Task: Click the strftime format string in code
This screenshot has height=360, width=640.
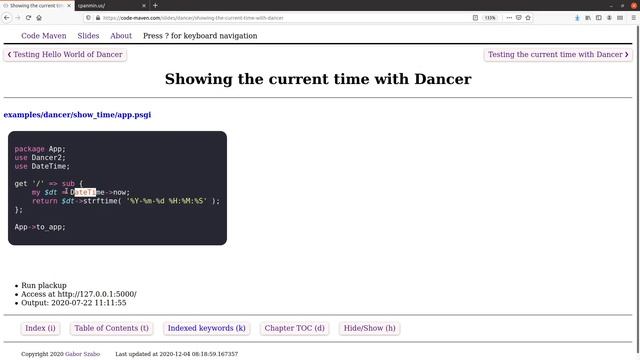Action: (167, 201)
